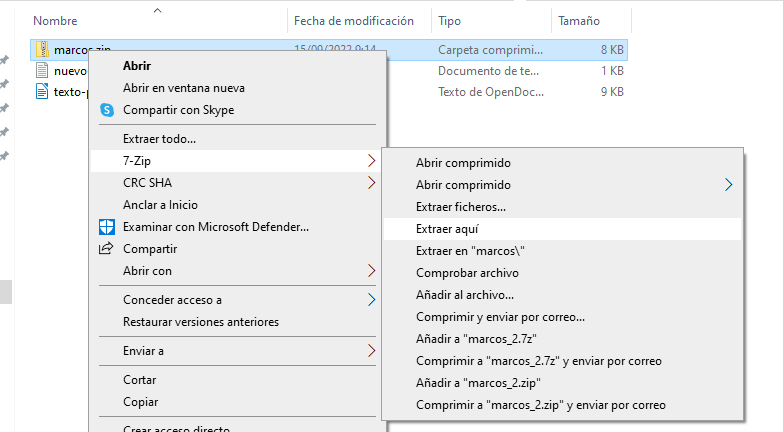Viewport: 783px width, 432px height.
Task: Click the Microsoft Defender shield icon
Action: pos(107,227)
